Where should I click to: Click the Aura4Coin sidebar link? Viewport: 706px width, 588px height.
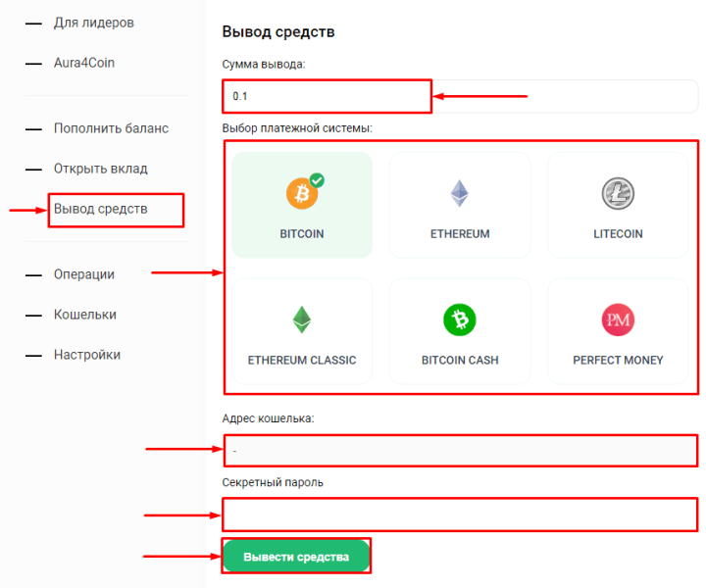(84, 63)
